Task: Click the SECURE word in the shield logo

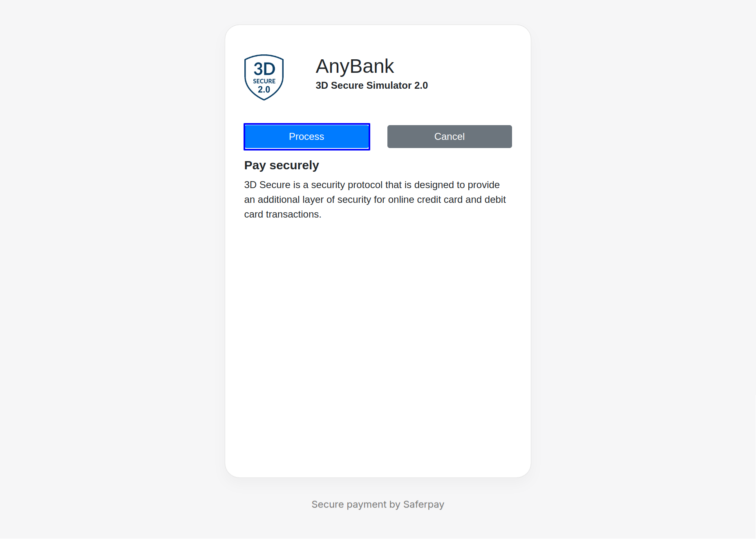Action: tap(264, 81)
